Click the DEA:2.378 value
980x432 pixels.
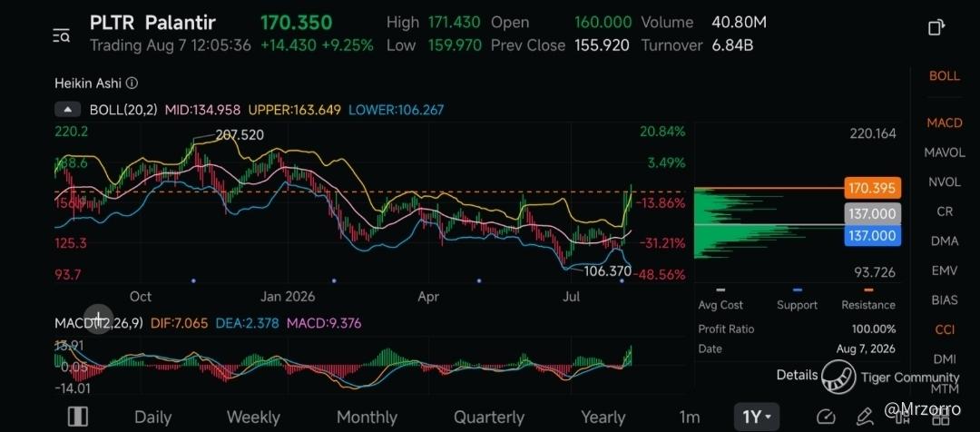[247, 323]
